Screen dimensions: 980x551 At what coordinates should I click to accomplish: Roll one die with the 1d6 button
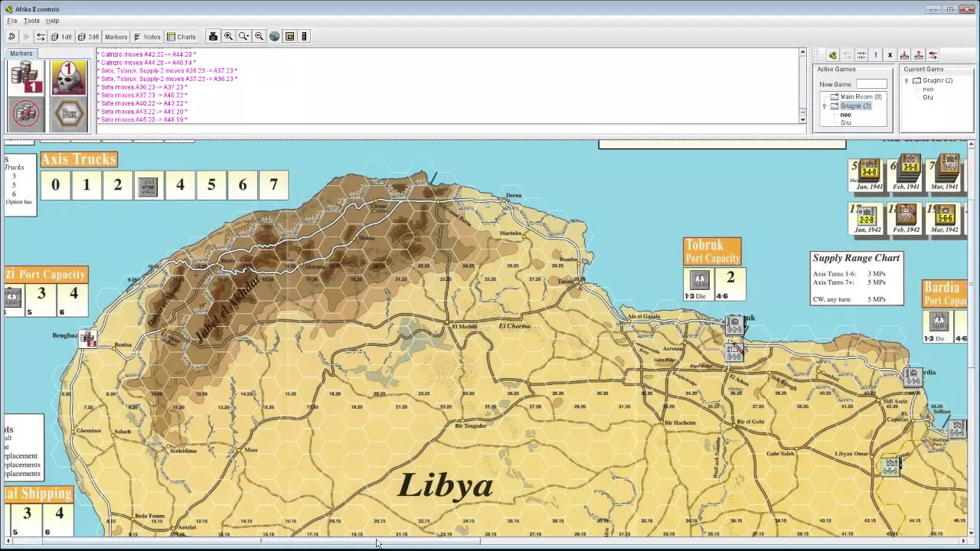61,37
